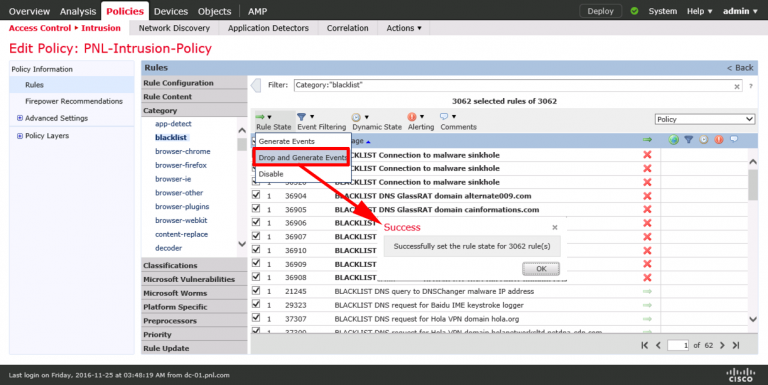Open the AMP tab

click(257, 11)
